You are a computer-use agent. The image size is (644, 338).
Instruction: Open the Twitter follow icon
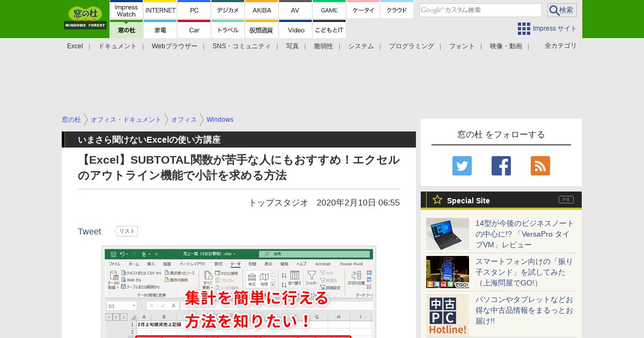pos(462,166)
